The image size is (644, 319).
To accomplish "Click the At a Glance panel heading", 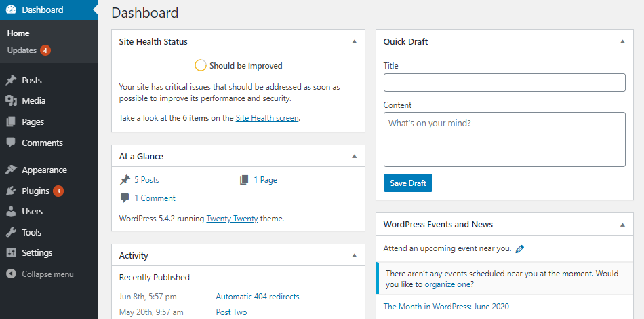I will [x=141, y=156].
